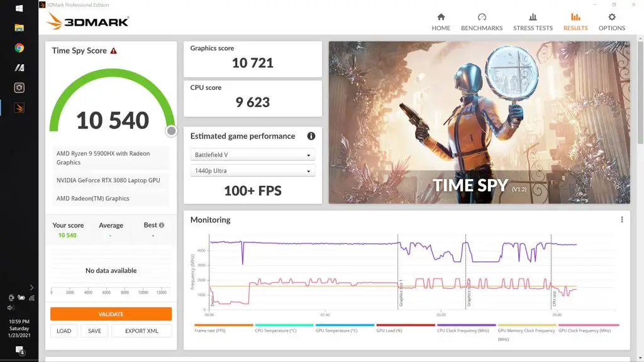Click the Graphics score value 10 721
644x362 pixels.
click(x=253, y=63)
